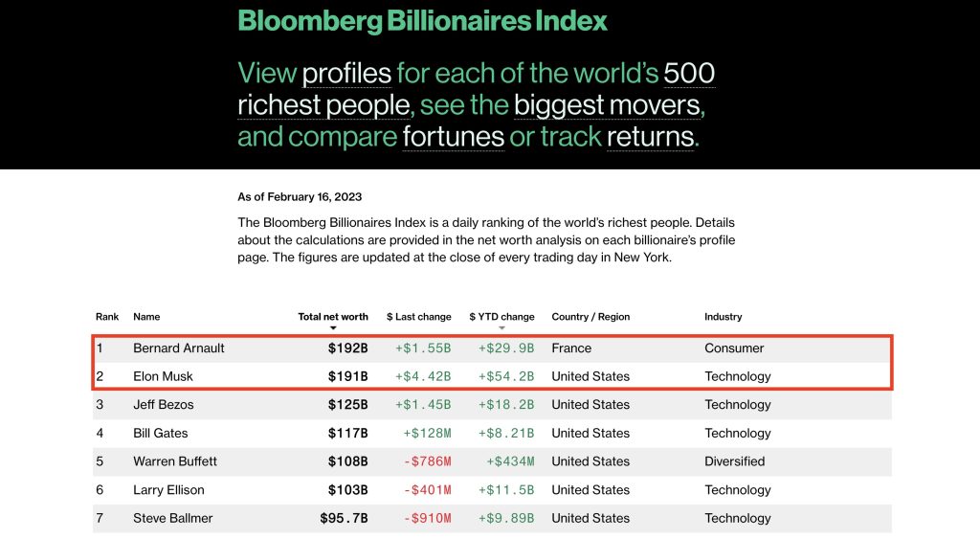Click the sort arrow below Total net worth
Image resolution: width=980 pixels, height=539 pixels.
click(333, 328)
